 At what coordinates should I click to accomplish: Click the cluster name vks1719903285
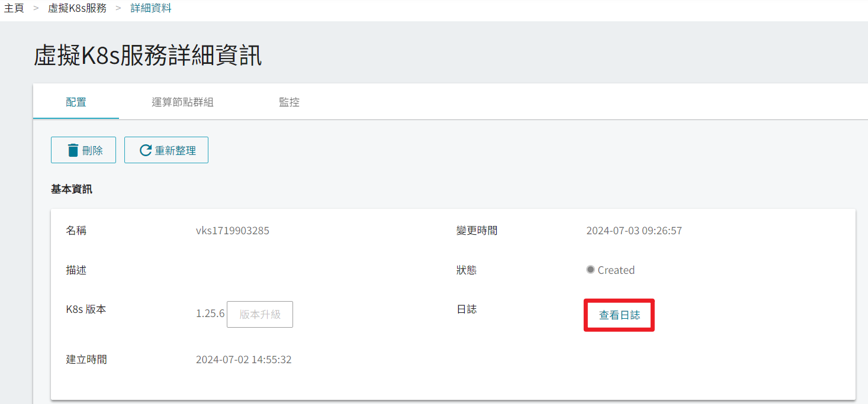233,231
